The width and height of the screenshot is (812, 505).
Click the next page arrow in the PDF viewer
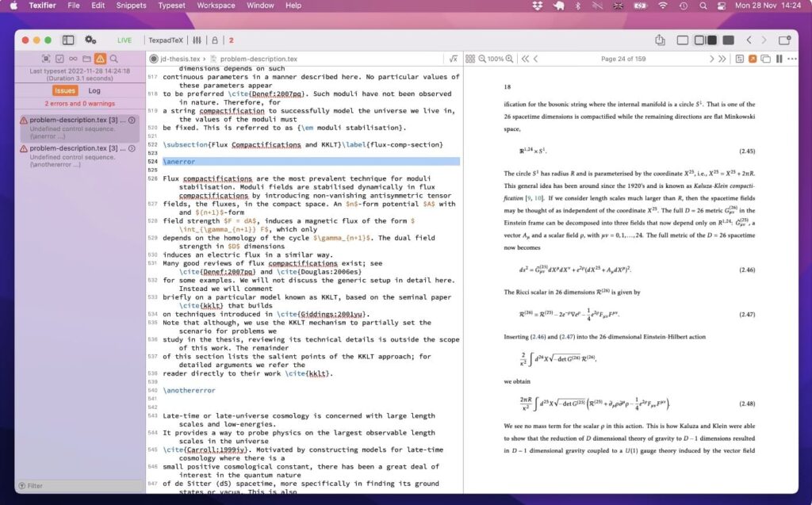(x=714, y=58)
